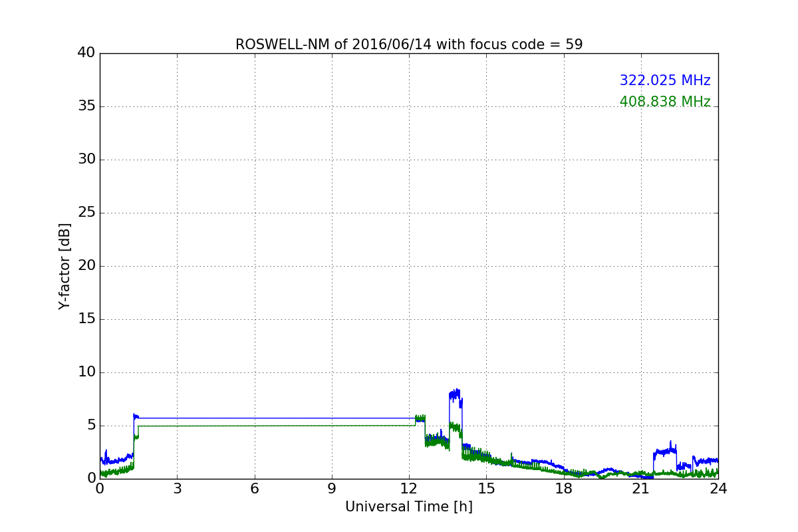Image resolution: width=798 pixels, height=532 pixels.
Task: Click x-axis tick label 6
Action: (255, 489)
